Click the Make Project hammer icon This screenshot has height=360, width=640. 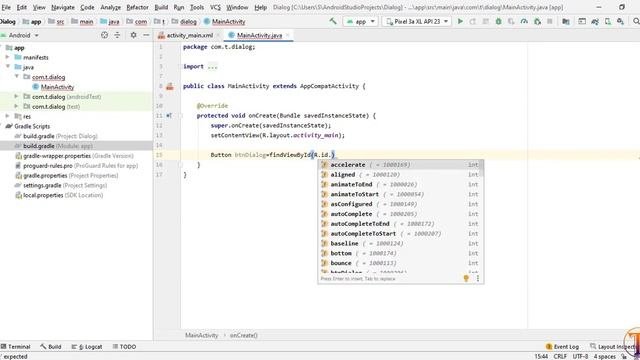tap(333, 21)
